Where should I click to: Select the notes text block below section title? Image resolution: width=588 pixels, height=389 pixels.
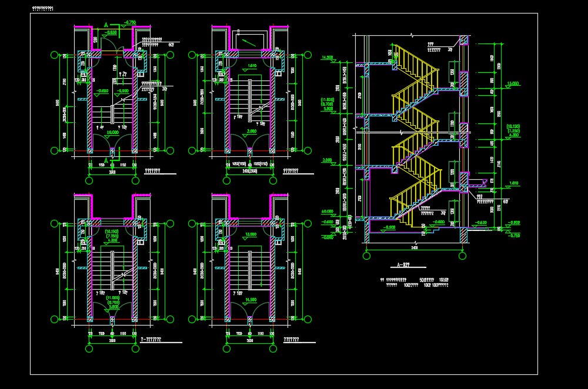(x=415, y=282)
